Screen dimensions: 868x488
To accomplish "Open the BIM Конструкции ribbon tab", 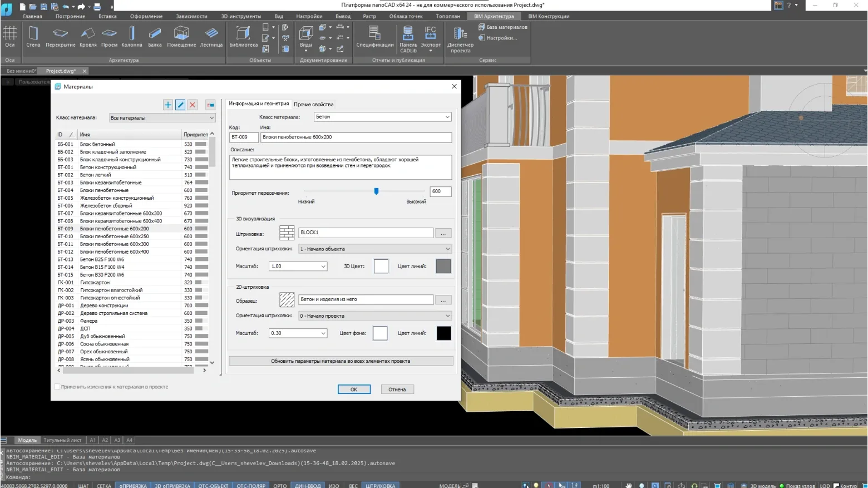I will pyautogui.click(x=548, y=16).
